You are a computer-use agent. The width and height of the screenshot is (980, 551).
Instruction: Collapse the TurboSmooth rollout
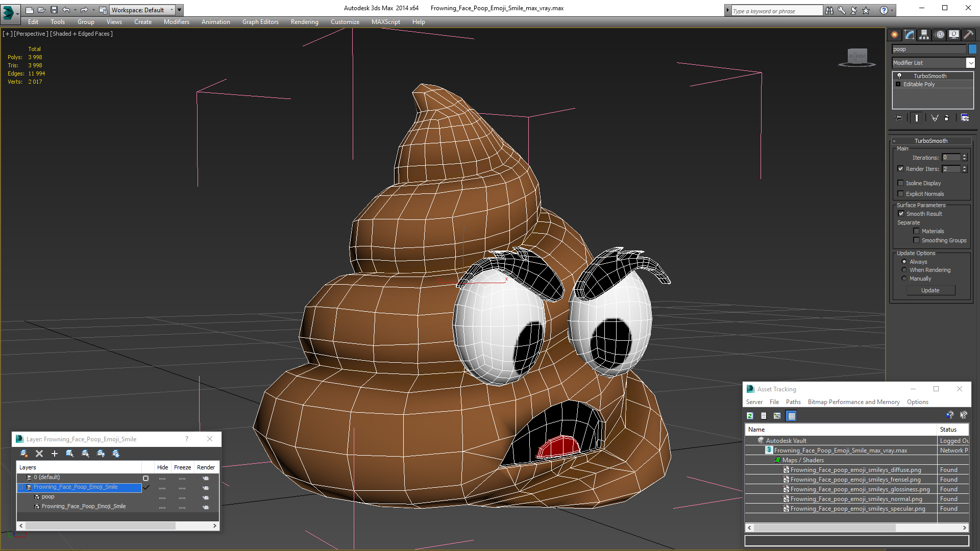click(894, 141)
